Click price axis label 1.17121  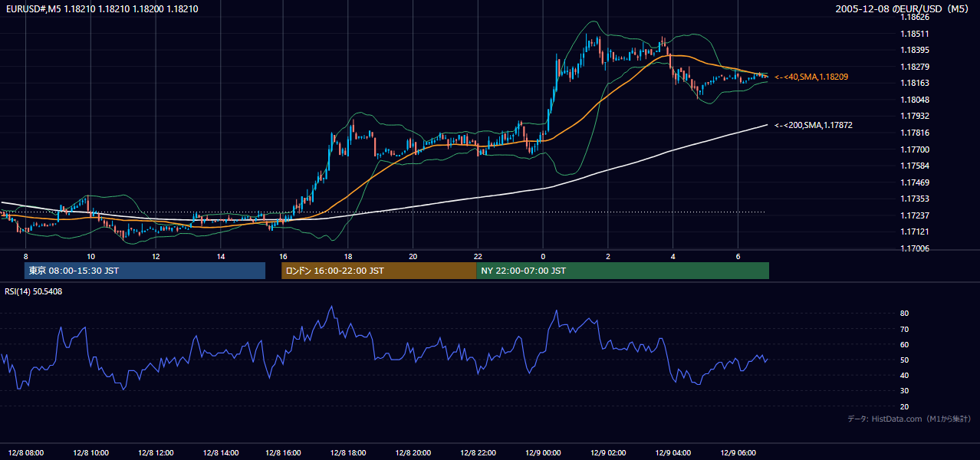915,232
